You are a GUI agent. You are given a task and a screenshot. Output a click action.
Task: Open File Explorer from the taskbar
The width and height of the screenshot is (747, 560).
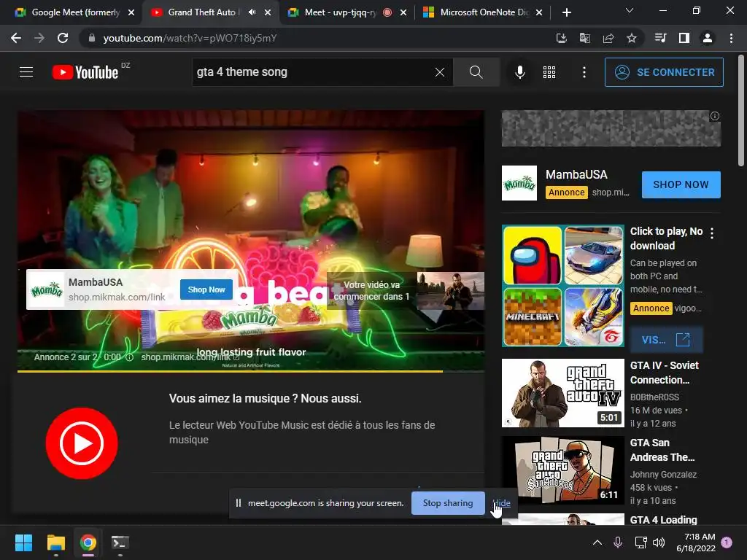55,542
